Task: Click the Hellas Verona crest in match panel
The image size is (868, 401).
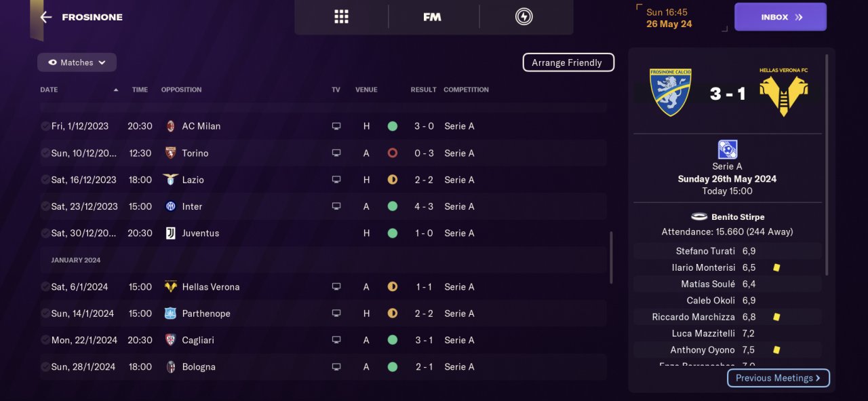Action: (x=783, y=92)
